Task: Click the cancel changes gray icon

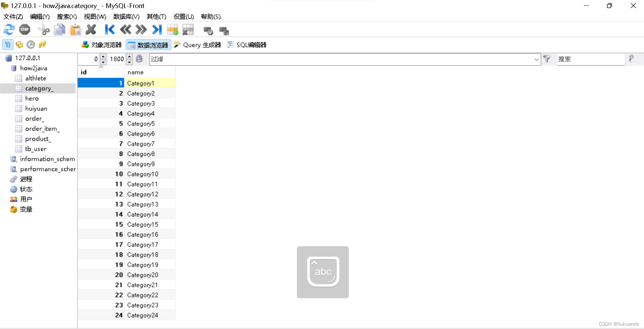Action: click(224, 31)
